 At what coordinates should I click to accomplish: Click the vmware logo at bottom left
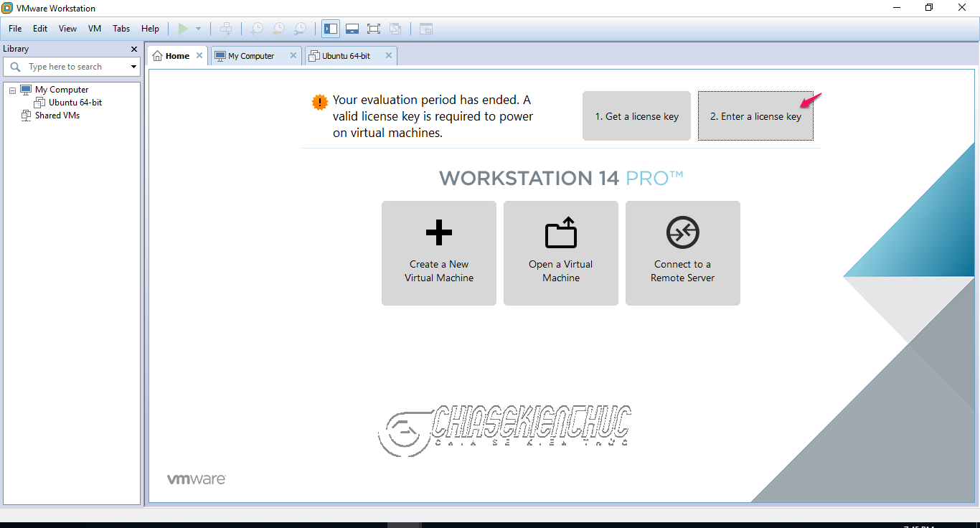coord(197,478)
